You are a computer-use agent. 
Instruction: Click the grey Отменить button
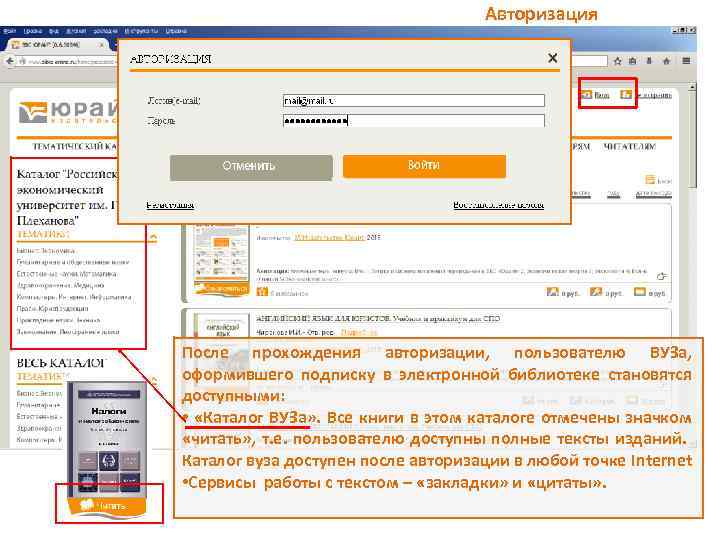pos(251,167)
